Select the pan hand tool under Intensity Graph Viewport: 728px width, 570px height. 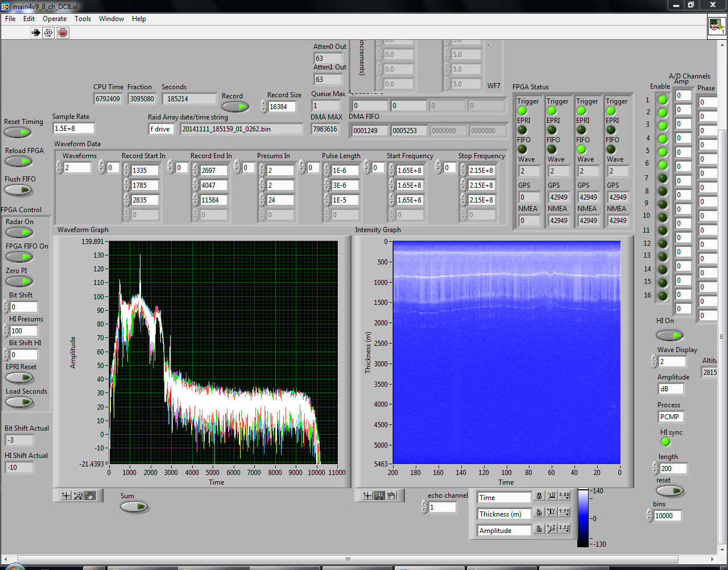pos(391,495)
